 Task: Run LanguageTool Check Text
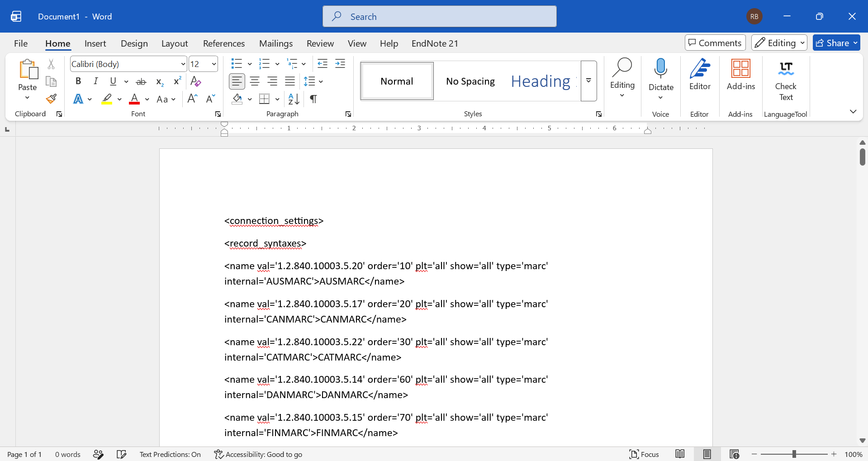coord(786,81)
